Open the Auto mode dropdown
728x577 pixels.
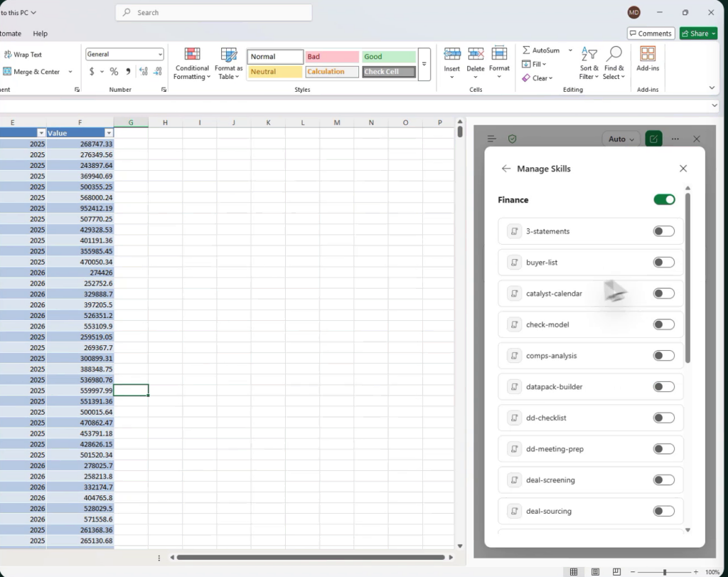coord(621,139)
